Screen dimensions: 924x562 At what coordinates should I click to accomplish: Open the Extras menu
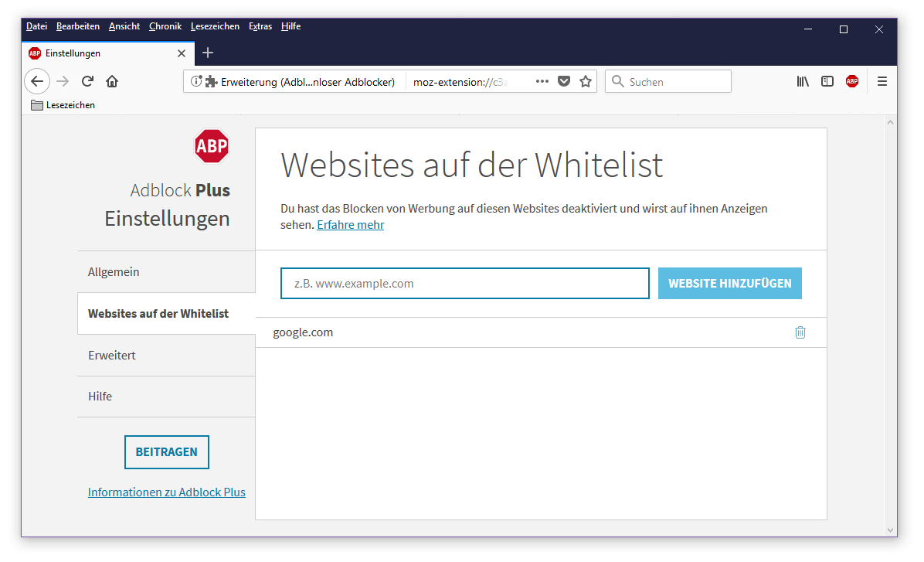[260, 26]
